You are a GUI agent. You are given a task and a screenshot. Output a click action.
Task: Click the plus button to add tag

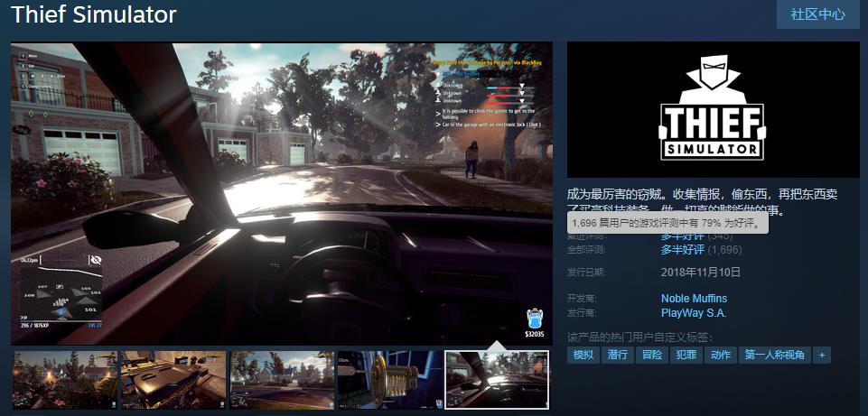(822, 355)
